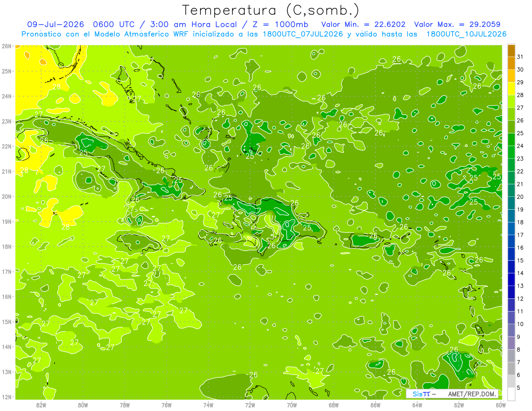Click the 78W longitude axis label
Viewport: 532px width, 411px height.
click(x=125, y=405)
